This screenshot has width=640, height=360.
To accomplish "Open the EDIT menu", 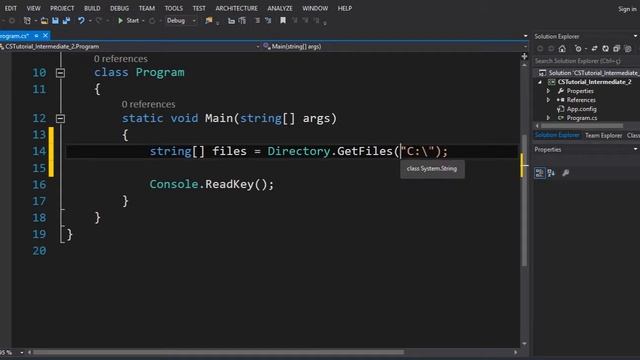I will [x=11, y=8].
